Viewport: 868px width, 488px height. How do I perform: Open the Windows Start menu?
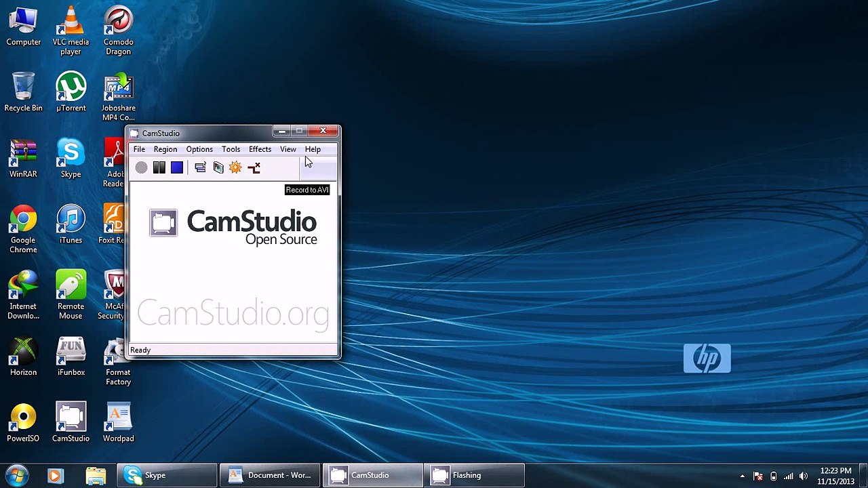tap(17, 475)
